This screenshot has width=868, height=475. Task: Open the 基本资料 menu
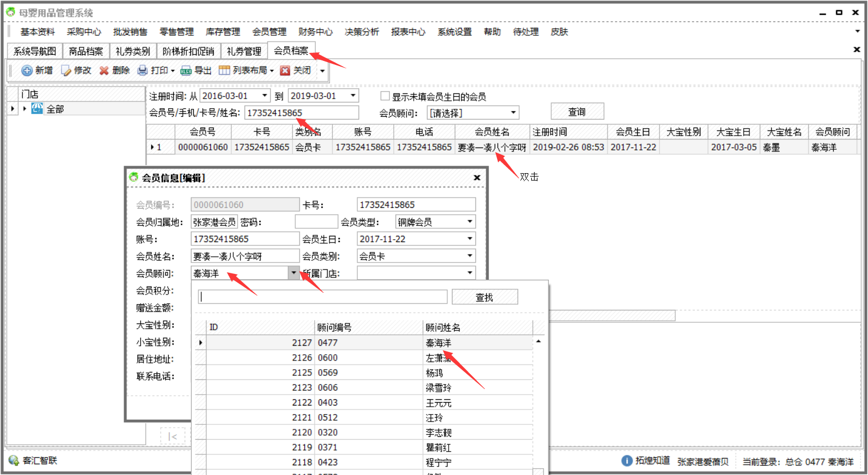pyautogui.click(x=38, y=32)
